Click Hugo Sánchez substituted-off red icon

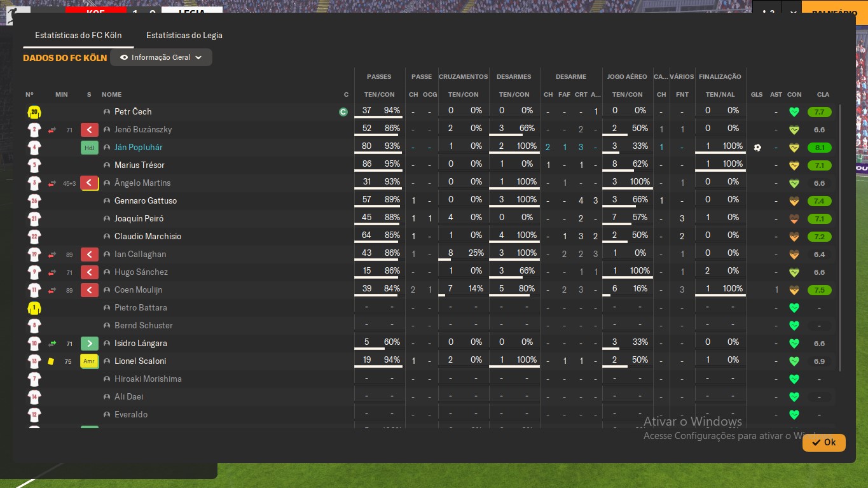pos(90,272)
